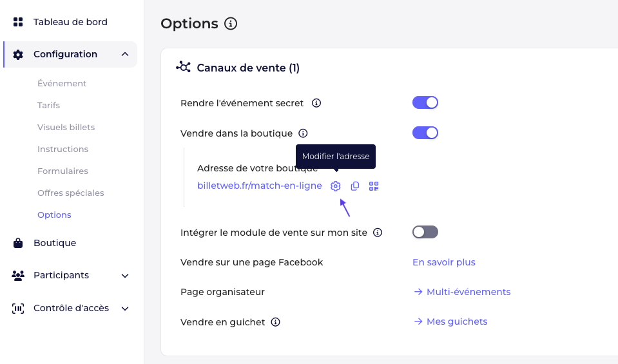Click the Multi-événements link
The height and width of the screenshot is (364, 618).
[468, 292]
